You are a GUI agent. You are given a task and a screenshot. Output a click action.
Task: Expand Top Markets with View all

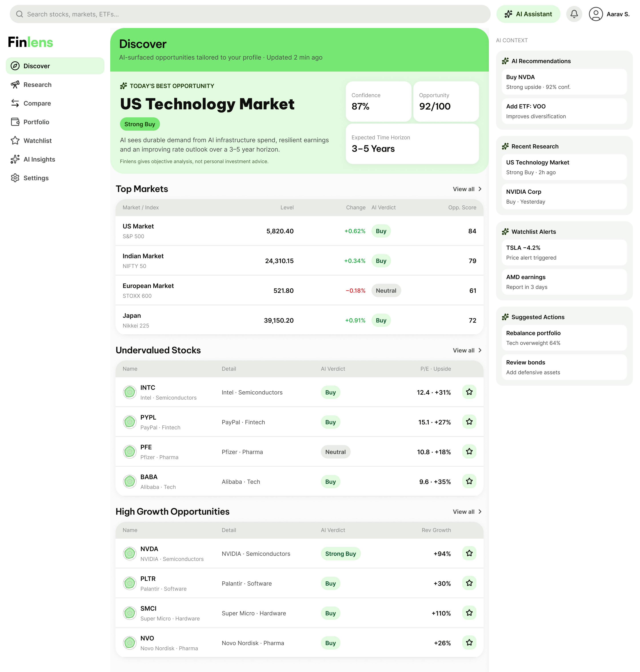tap(467, 189)
